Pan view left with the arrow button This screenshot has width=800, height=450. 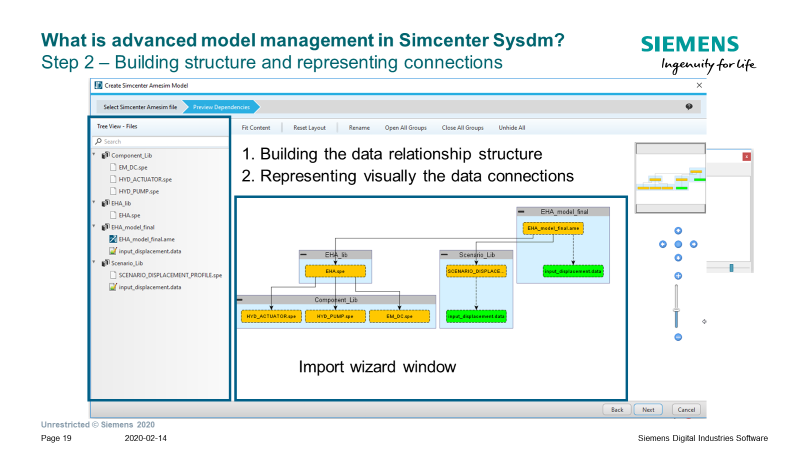pos(663,244)
